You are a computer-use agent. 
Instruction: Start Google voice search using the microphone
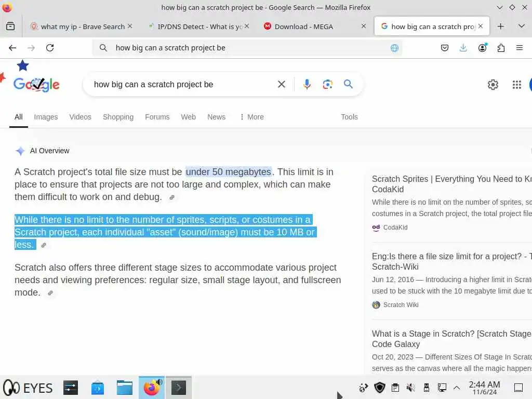pos(307,84)
